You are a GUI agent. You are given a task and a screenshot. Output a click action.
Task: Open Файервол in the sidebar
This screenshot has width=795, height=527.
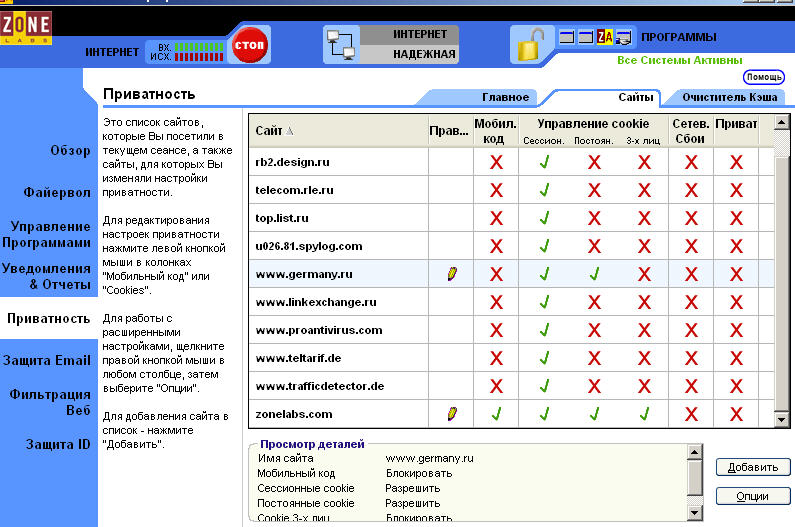[x=57, y=193]
